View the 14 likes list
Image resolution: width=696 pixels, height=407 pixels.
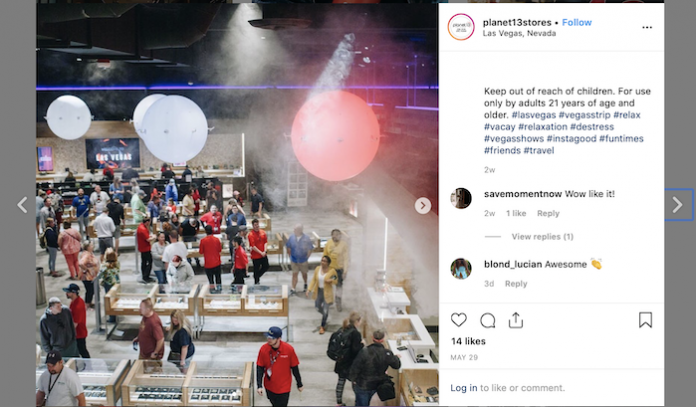468,341
